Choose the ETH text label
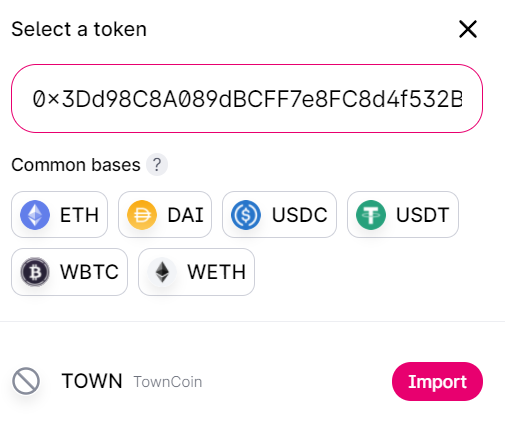 pos(79,215)
